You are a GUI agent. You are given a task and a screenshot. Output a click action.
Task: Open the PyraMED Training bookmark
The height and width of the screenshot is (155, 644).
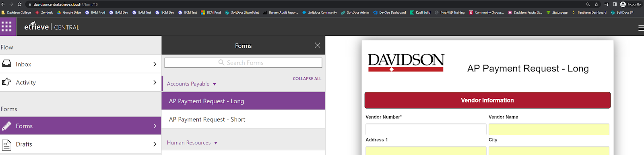pyautogui.click(x=450, y=13)
